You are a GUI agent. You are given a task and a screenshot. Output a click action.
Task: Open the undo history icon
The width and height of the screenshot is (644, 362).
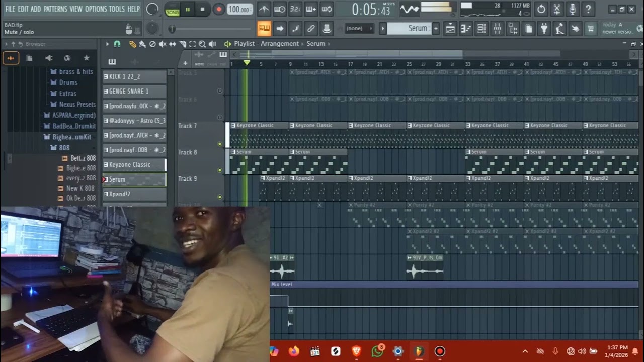(x=541, y=9)
